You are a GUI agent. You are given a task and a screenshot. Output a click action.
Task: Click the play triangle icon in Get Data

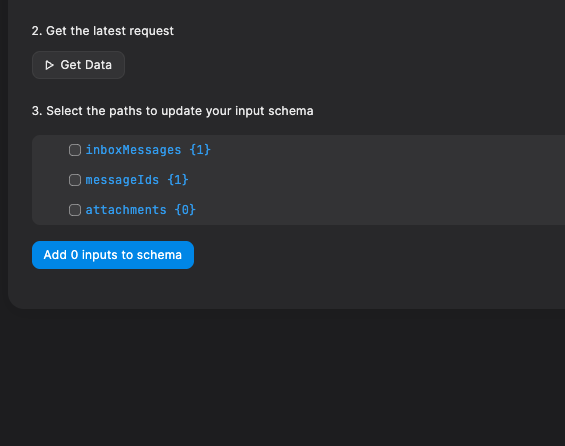(x=49, y=65)
